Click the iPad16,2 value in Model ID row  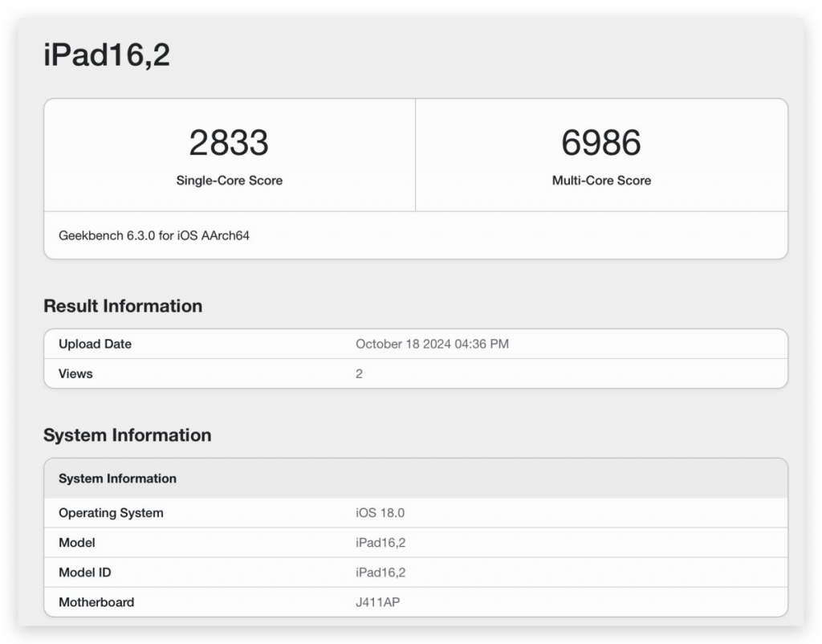coord(380,573)
